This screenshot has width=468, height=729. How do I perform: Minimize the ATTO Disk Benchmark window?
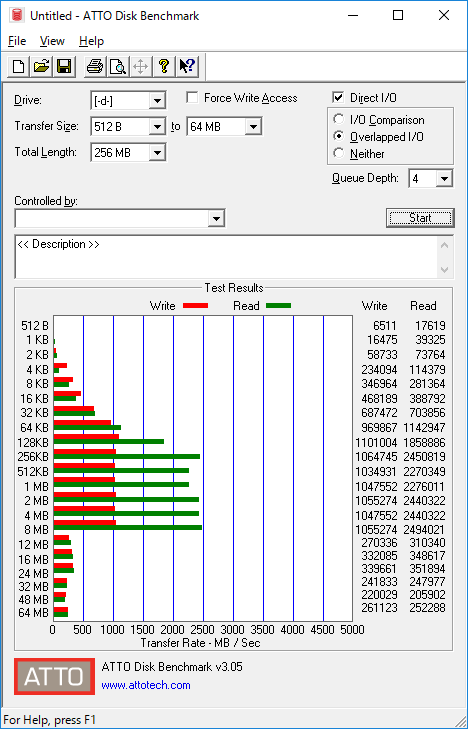click(353, 15)
